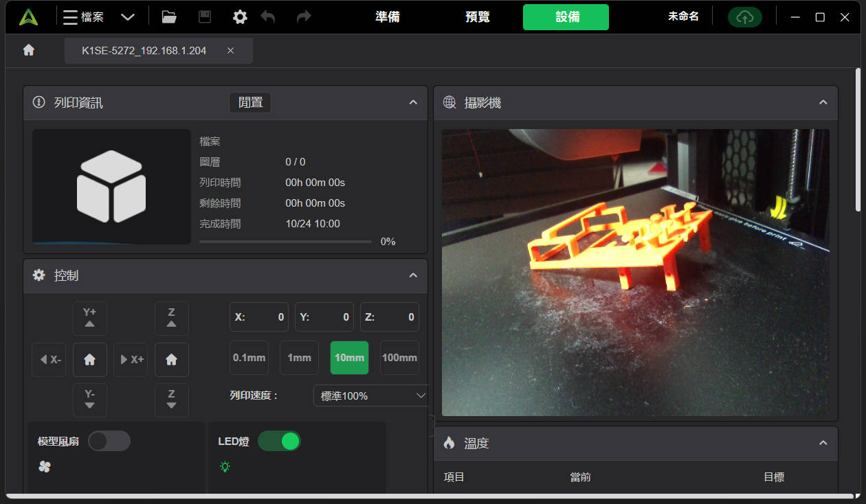Click the open folder icon
Screen dimensions: 866x504
pos(169,17)
